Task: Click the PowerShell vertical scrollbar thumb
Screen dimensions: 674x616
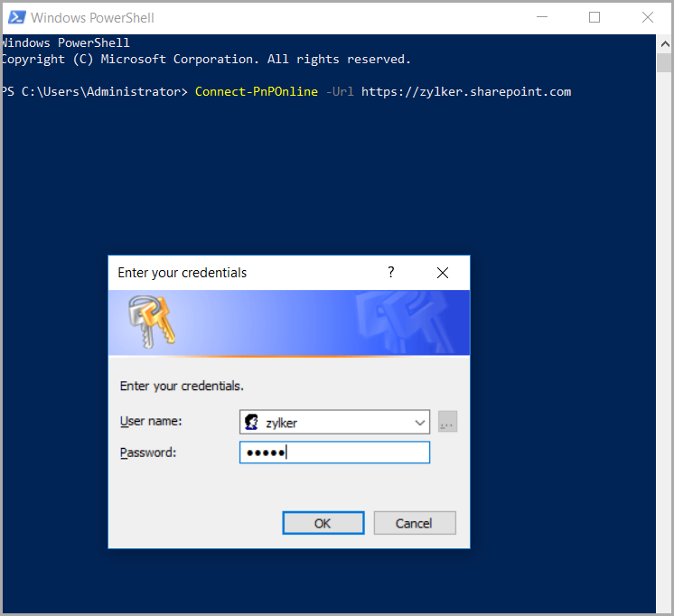Action: (x=665, y=62)
